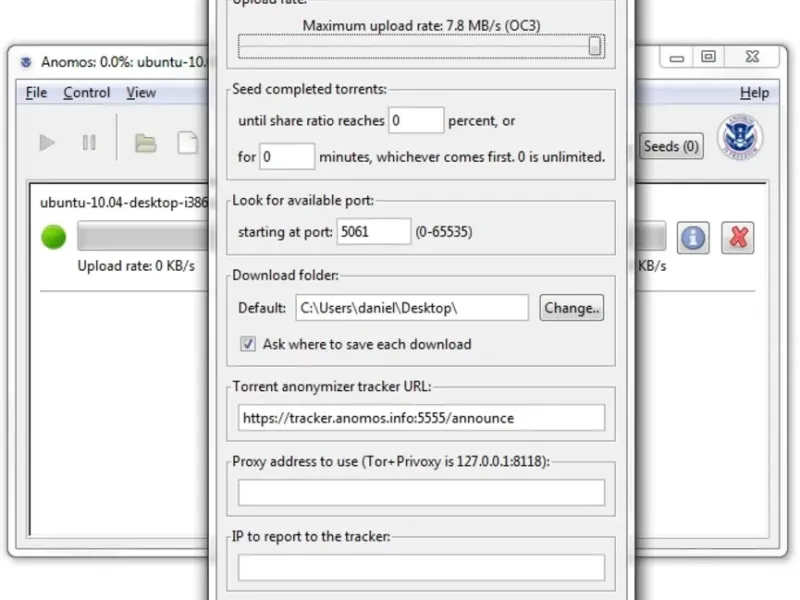Open the File menu

pyautogui.click(x=36, y=93)
